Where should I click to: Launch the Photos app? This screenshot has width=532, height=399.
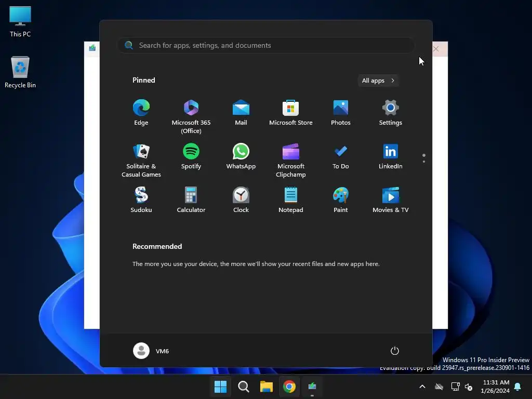coord(341,113)
